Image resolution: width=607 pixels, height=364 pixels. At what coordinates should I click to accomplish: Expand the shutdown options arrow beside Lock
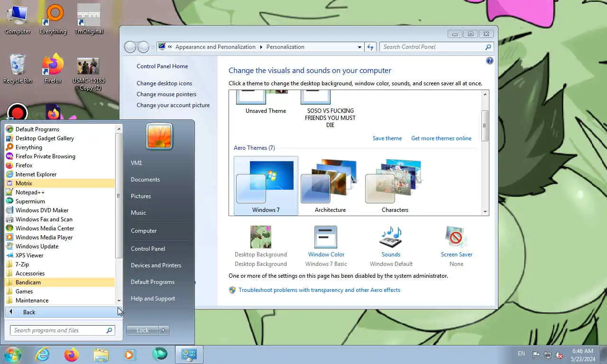point(164,330)
